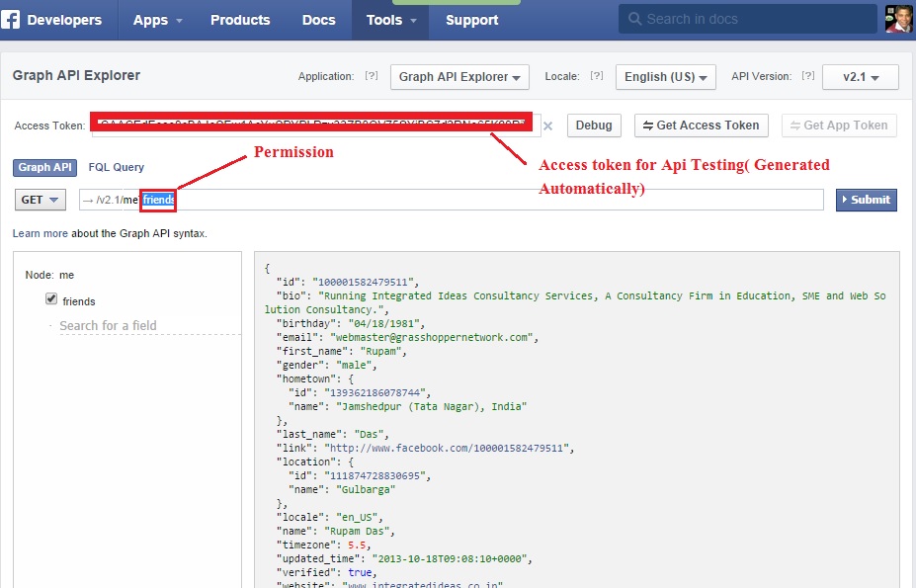Submit the Graph API query
This screenshot has width=916, height=588.
click(x=867, y=200)
